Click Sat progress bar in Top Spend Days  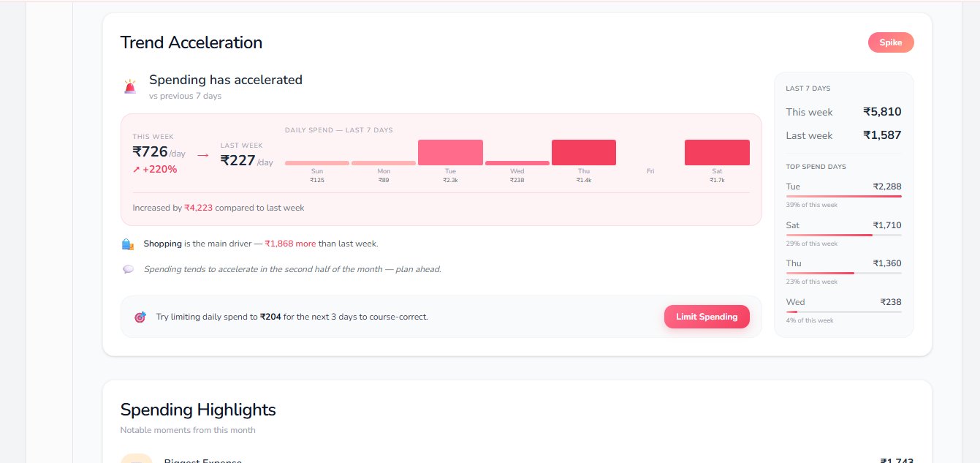[843, 235]
